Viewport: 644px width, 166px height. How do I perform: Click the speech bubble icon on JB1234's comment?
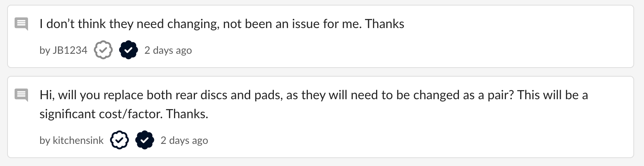(x=21, y=24)
